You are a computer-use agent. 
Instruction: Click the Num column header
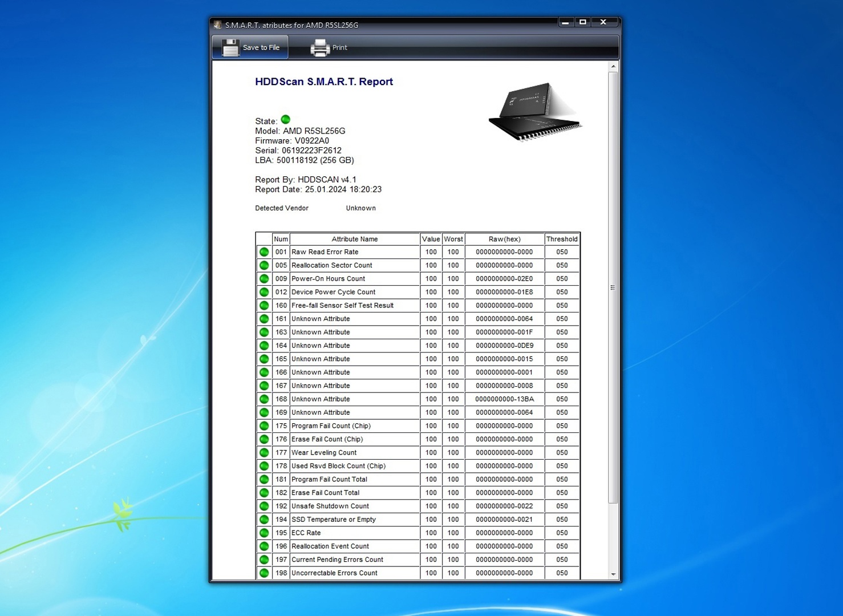tap(281, 239)
